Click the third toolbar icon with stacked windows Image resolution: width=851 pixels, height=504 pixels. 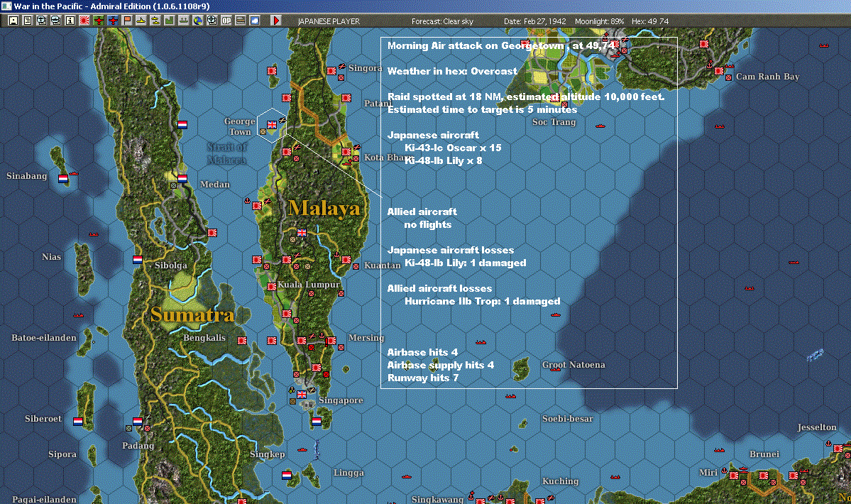point(42,21)
